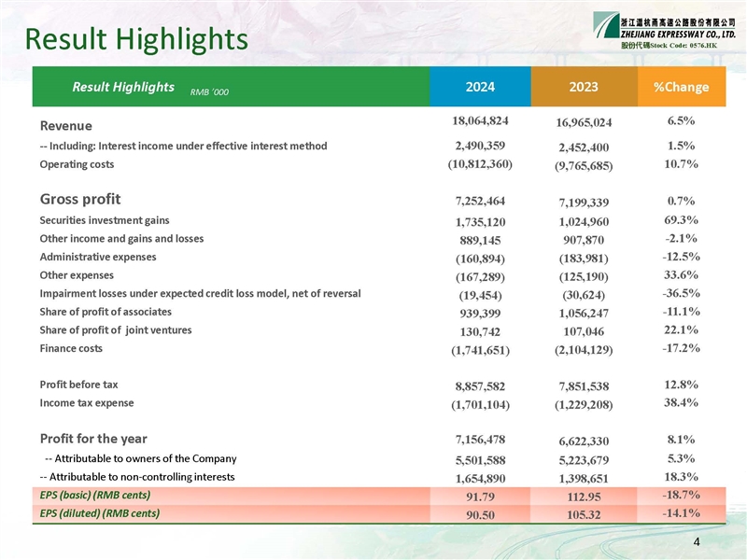The height and width of the screenshot is (560, 747).
Task: Click the Income tax expense label
Action: (87, 403)
